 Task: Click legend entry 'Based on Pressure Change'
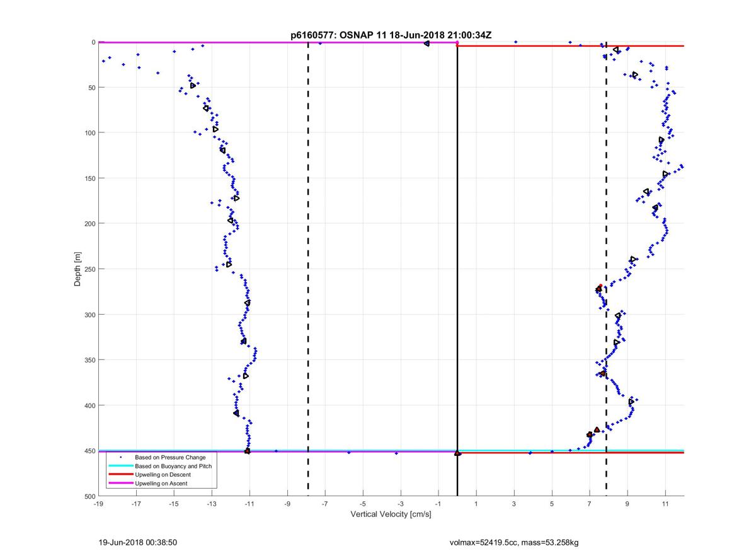[x=170, y=456]
